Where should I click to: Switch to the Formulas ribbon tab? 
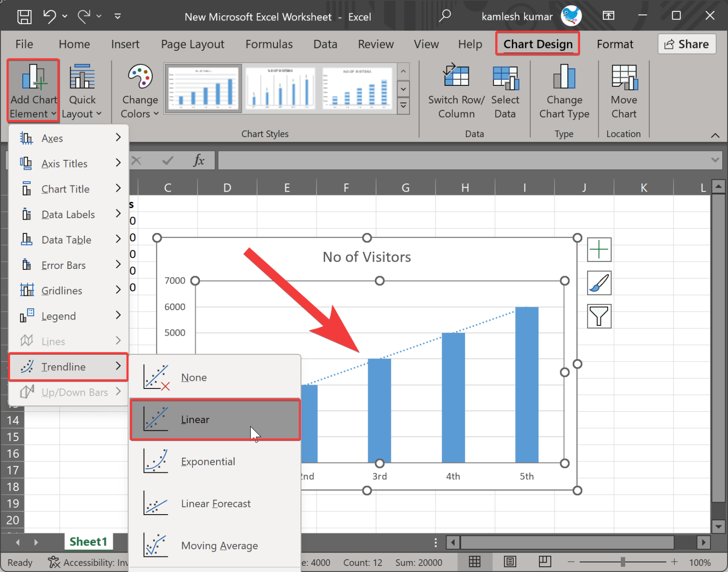pyautogui.click(x=269, y=44)
